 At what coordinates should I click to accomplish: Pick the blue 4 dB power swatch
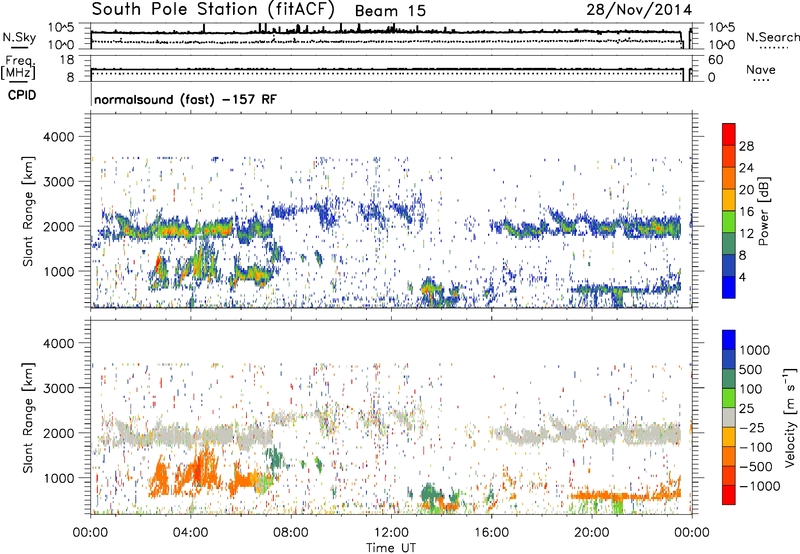tap(729, 287)
